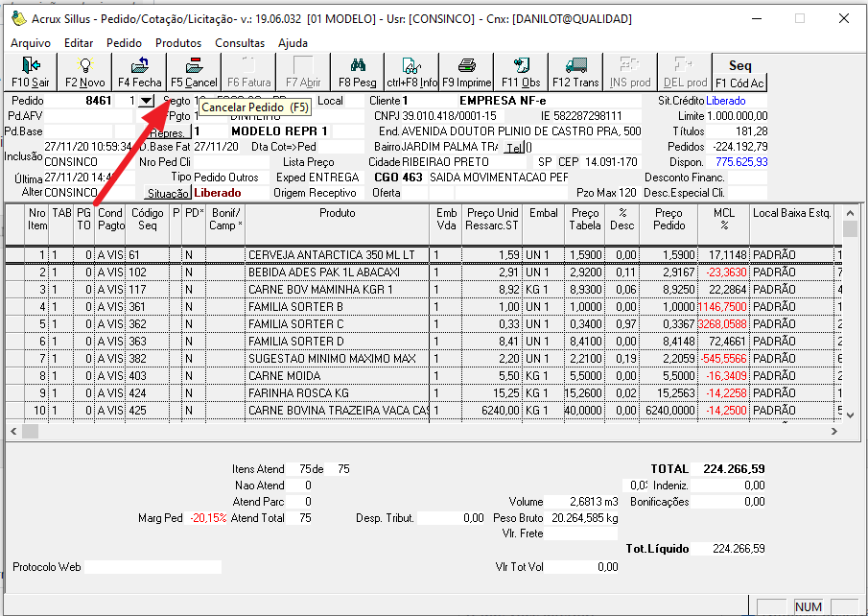Click the F12 Trans truck icon
This screenshot has height=616, width=868.
[x=575, y=72]
